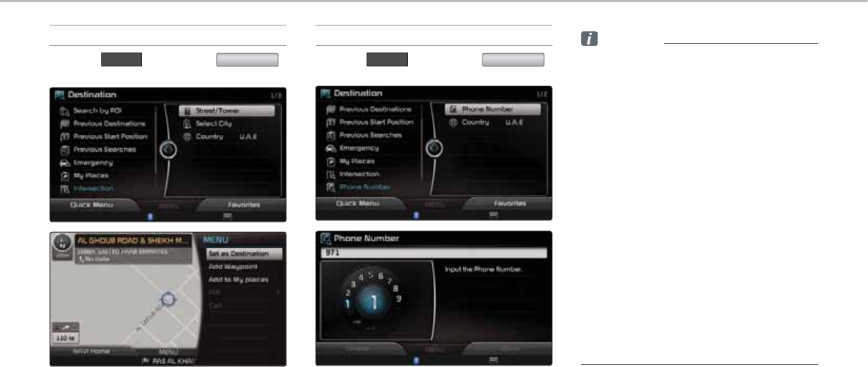The width and height of the screenshot is (868, 367).
Task: Select the Phone Number option in the right pane
Action: [x=492, y=109]
